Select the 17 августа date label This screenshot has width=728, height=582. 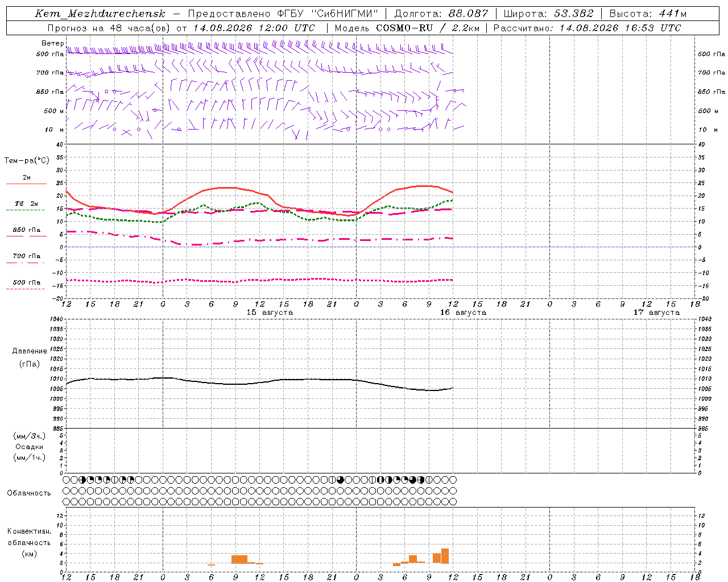656,313
